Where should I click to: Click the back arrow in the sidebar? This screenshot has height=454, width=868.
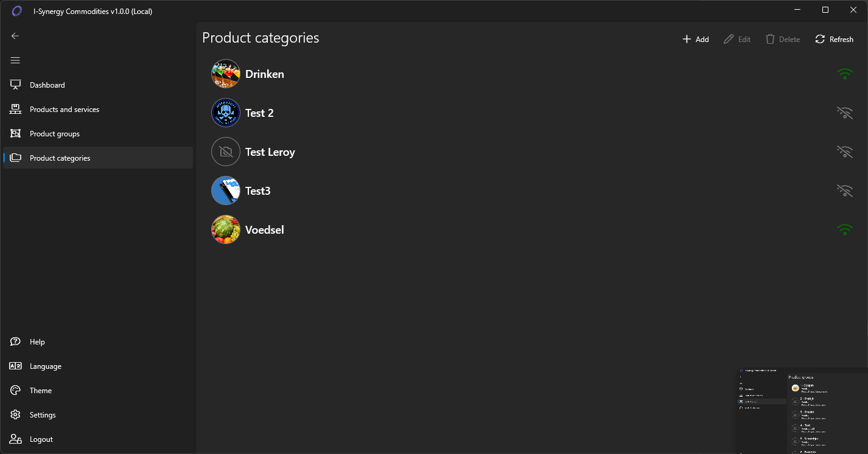[15, 36]
